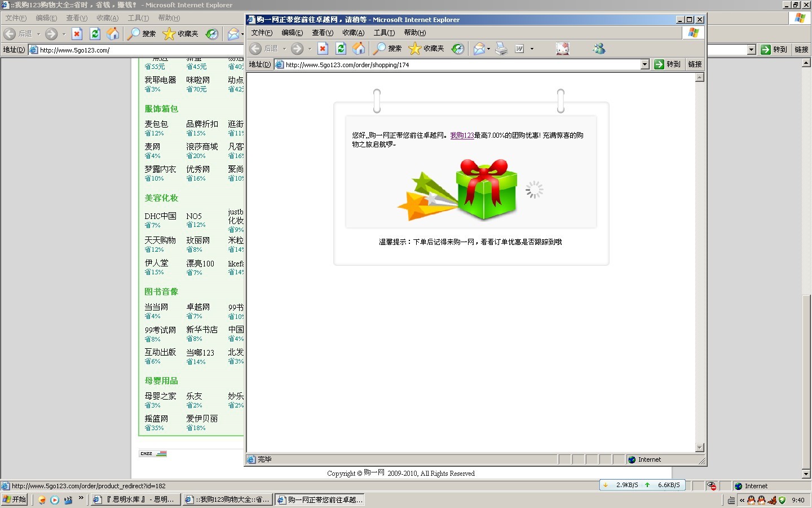Click the Hello Kitty toolbar icon

(x=562, y=49)
